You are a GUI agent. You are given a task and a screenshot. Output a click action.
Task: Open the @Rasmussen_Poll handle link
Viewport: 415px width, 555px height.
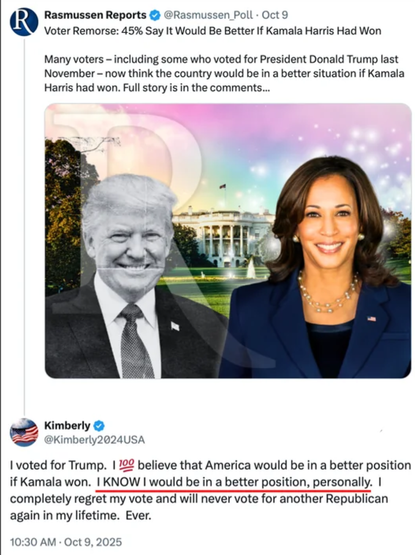coord(208,15)
